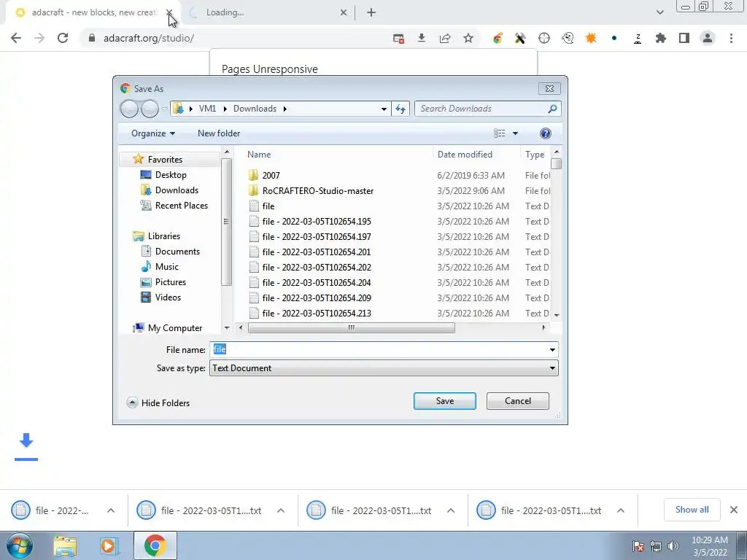747x560 pixels.
Task: Click Action Center flag tray icon
Action: (638, 546)
